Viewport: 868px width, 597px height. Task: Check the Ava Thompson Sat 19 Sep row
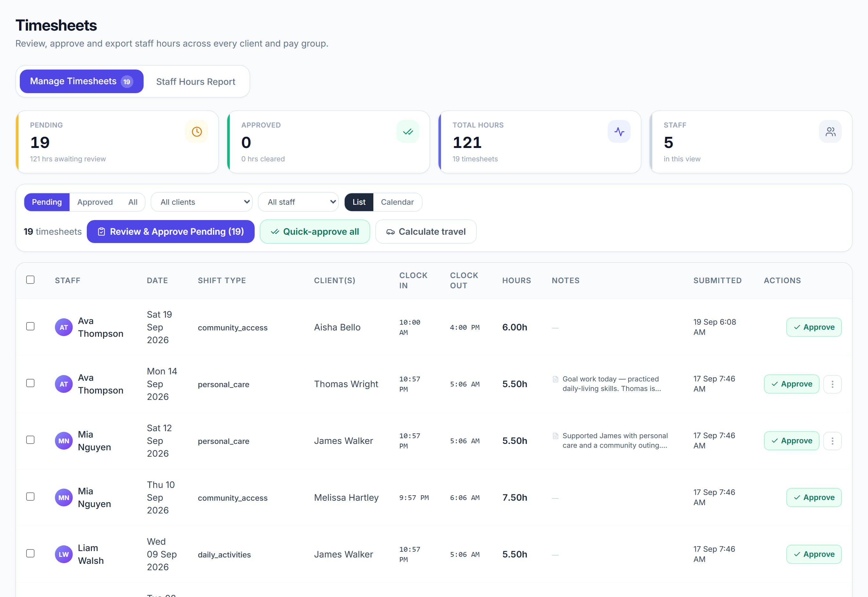point(30,326)
